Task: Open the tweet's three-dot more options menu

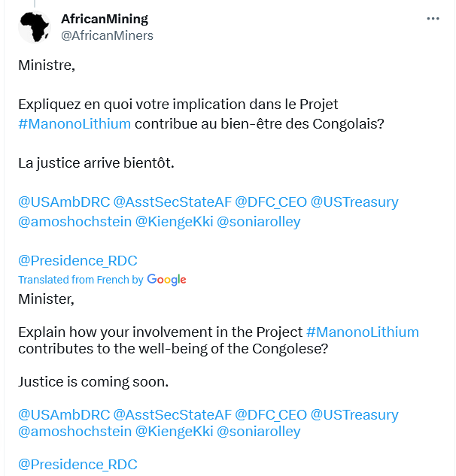Action: point(433,19)
